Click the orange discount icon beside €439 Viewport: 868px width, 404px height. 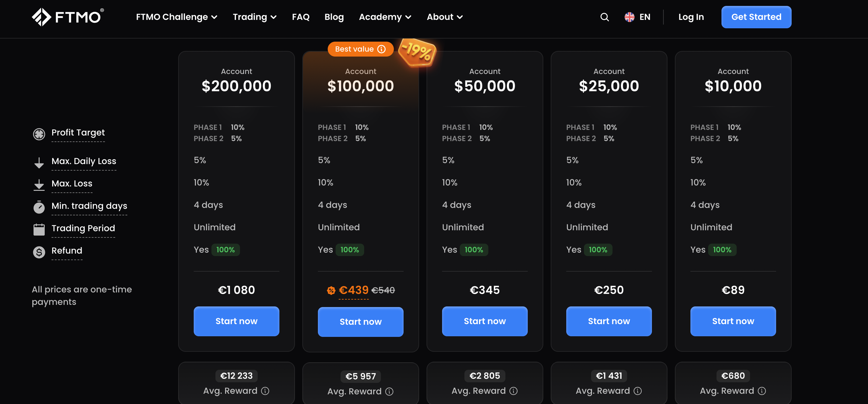point(331,290)
